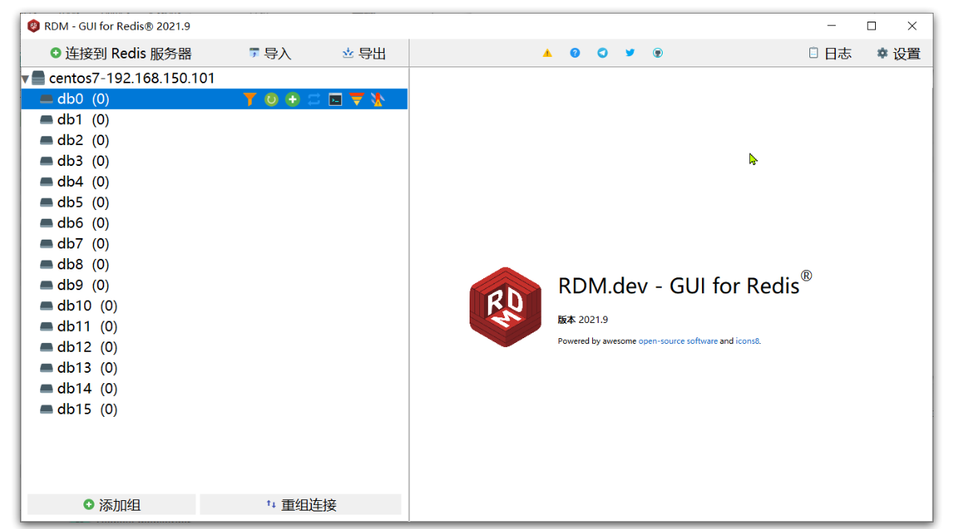
Task: Click the RDM app icon in title bar
Action: 34,26
